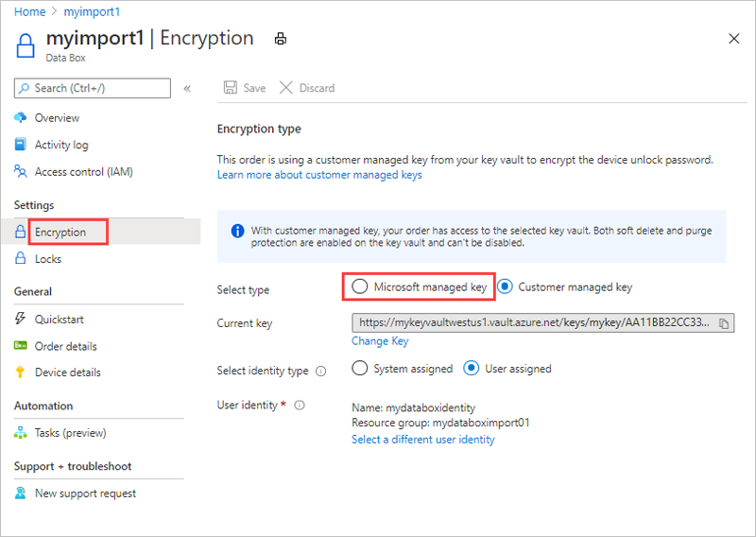
Task: Click info icon next to User identity
Action: [x=300, y=405]
